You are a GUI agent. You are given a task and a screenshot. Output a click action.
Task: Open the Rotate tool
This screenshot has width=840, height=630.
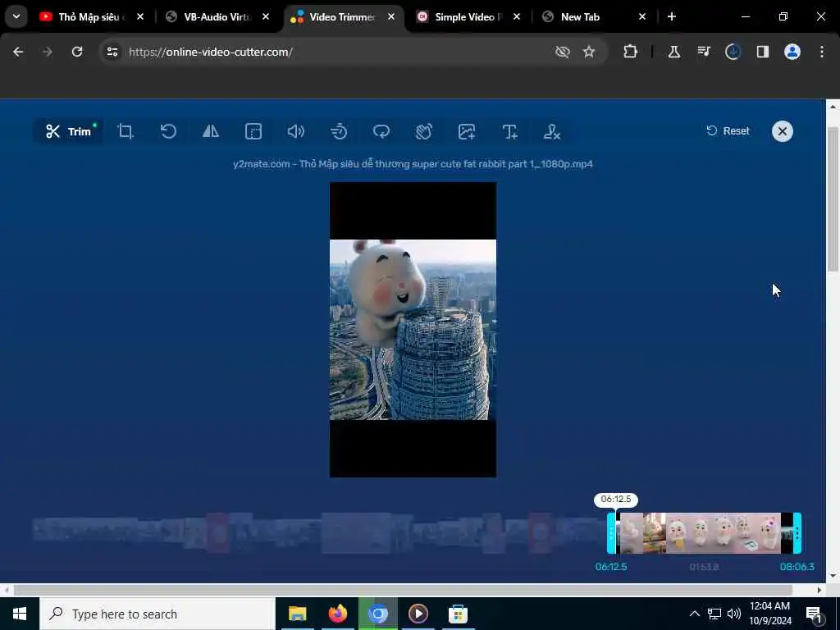(168, 131)
